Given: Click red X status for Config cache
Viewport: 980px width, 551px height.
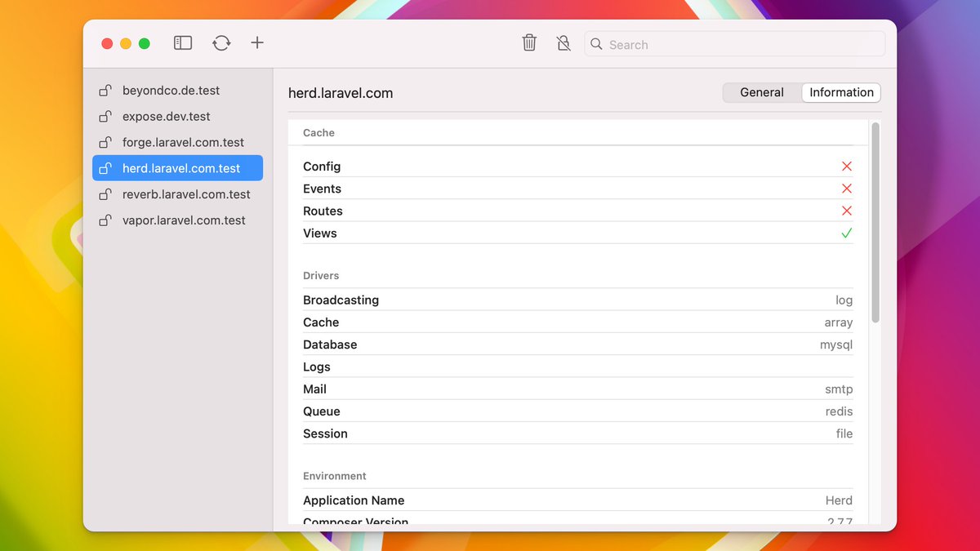Looking at the screenshot, I should coord(847,167).
